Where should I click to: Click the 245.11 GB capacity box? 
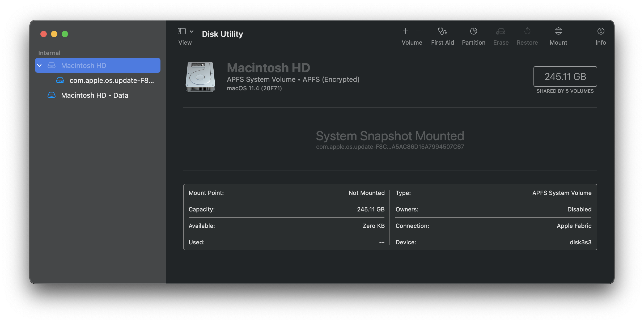click(565, 76)
